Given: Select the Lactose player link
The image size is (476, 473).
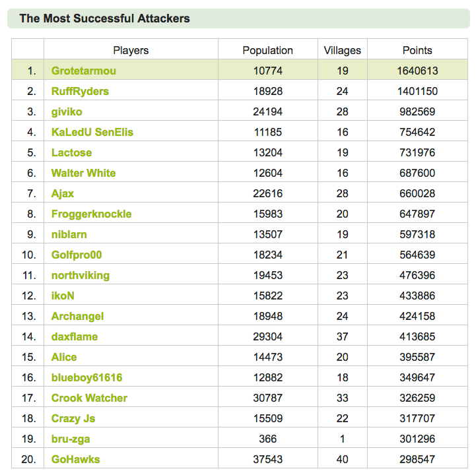Looking at the screenshot, I should point(72,152).
